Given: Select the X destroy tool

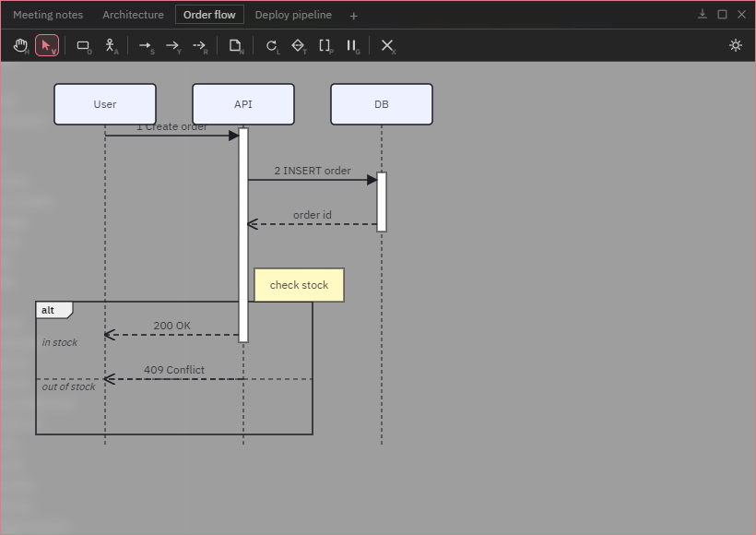Looking at the screenshot, I should pos(387,45).
